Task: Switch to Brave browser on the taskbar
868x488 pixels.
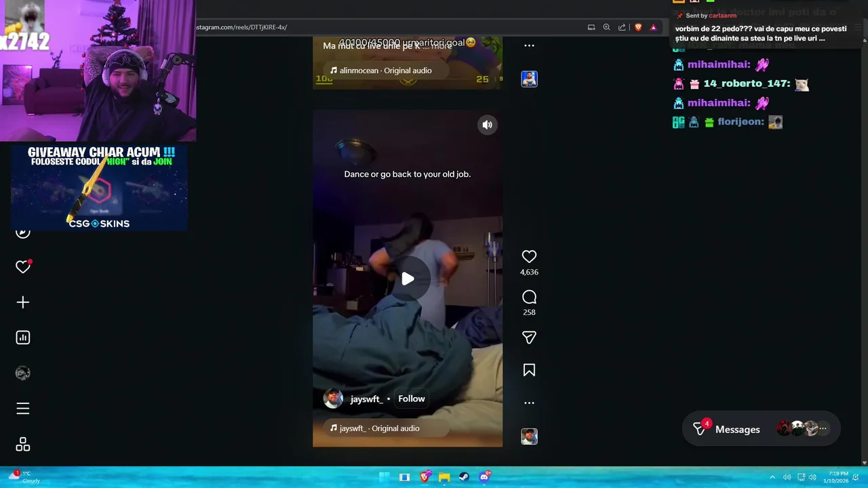Action: pyautogui.click(x=425, y=477)
